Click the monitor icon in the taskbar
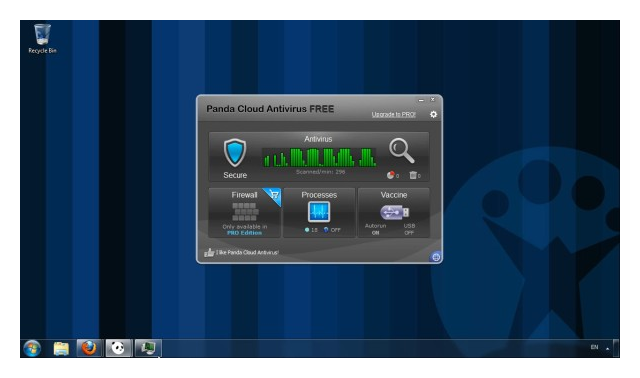Image resolution: width=640 pixels, height=378 pixels. [x=148, y=348]
